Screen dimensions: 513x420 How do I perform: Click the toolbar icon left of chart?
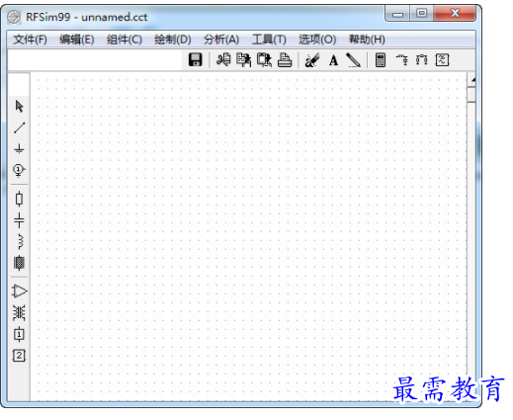(x=421, y=60)
